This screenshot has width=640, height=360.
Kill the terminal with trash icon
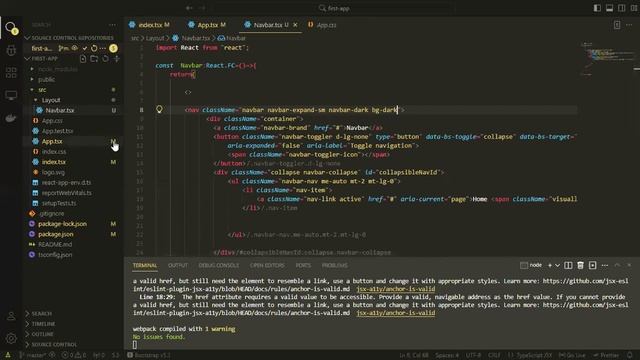tap(580, 265)
